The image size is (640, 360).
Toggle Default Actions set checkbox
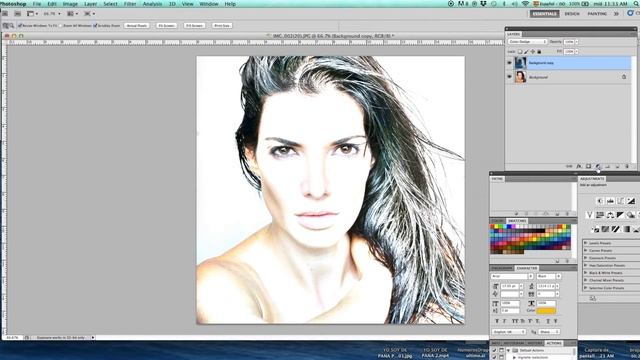tap(494, 350)
